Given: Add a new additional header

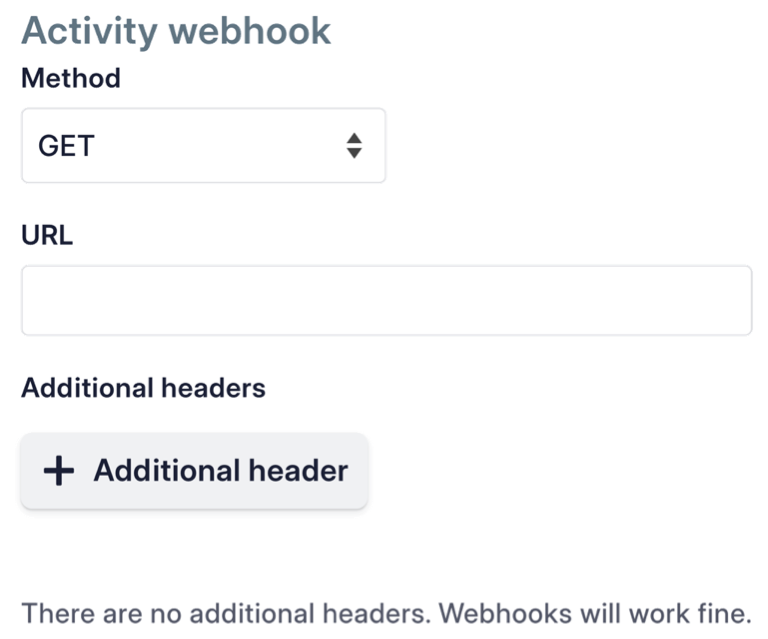Looking at the screenshot, I should (194, 471).
